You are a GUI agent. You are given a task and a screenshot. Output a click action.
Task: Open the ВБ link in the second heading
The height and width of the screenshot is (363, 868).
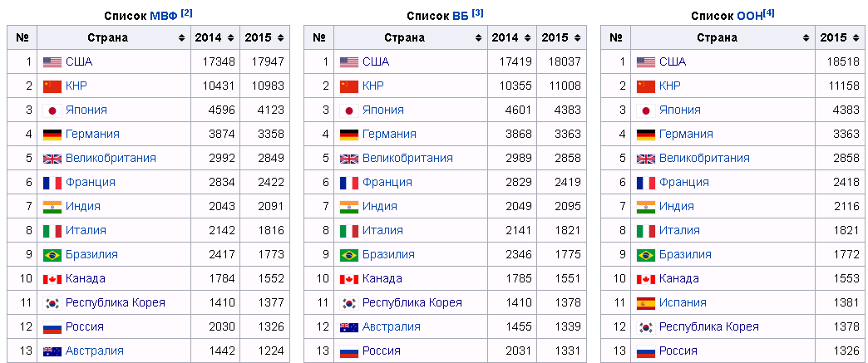461,16
